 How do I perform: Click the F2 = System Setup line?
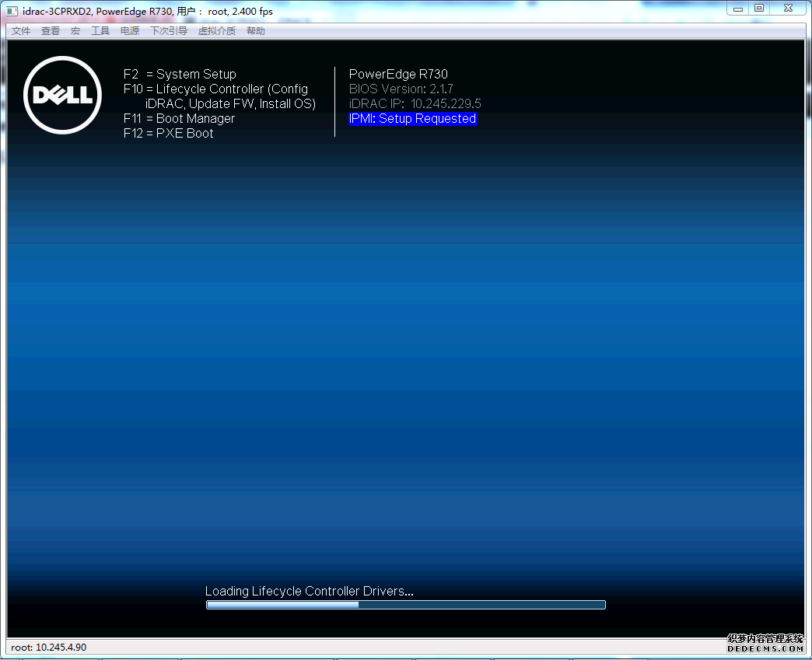point(180,75)
